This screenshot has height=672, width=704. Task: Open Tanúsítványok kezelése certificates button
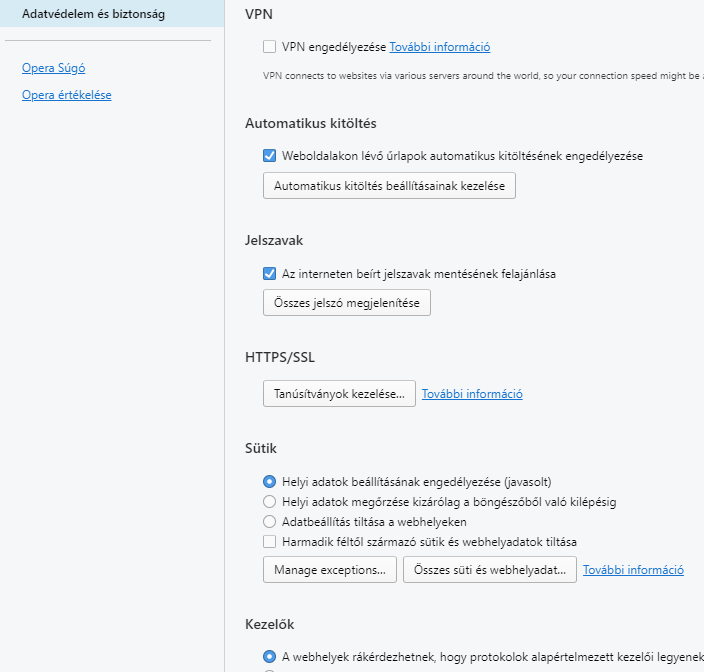coord(339,394)
